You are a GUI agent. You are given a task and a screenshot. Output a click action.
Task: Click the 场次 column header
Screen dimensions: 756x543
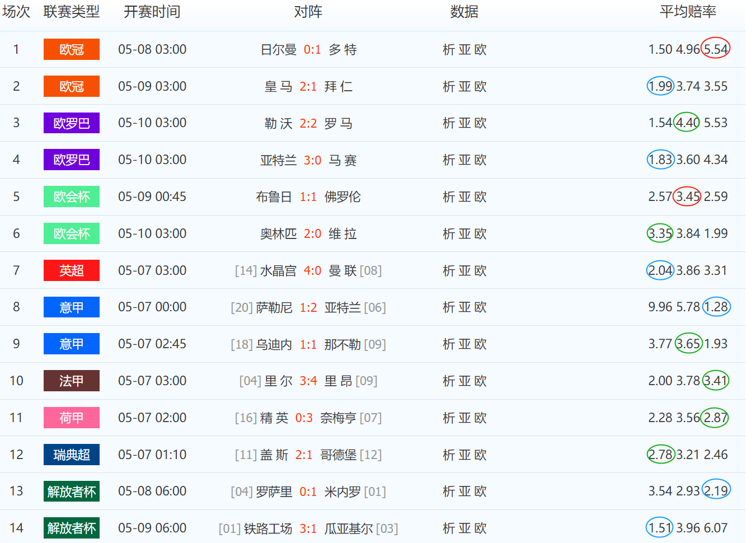tap(16, 12)
